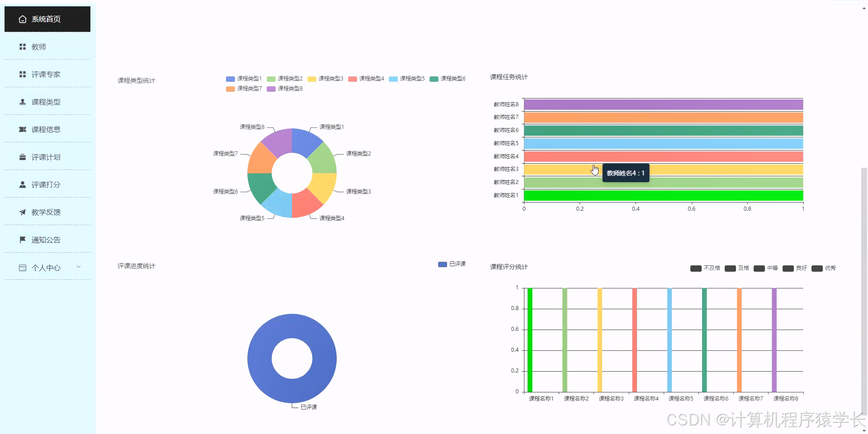Screen dimensions: 868x434
Task: Click the purple 课程类型8 pie slice
Action: point(280,142)
